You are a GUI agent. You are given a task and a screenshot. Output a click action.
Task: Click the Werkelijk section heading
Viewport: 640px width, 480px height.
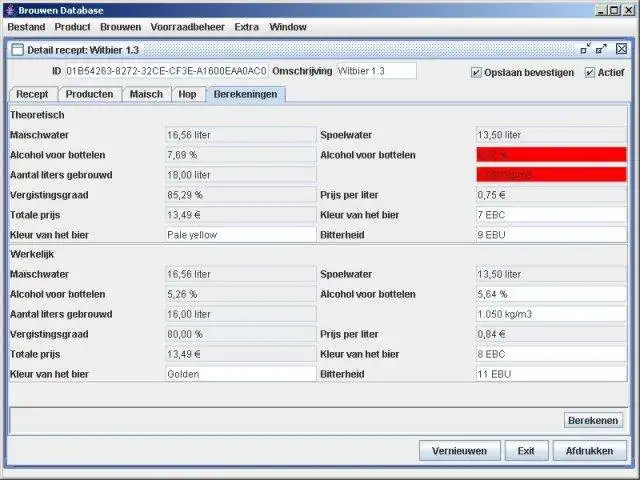[x=32, y=254]
